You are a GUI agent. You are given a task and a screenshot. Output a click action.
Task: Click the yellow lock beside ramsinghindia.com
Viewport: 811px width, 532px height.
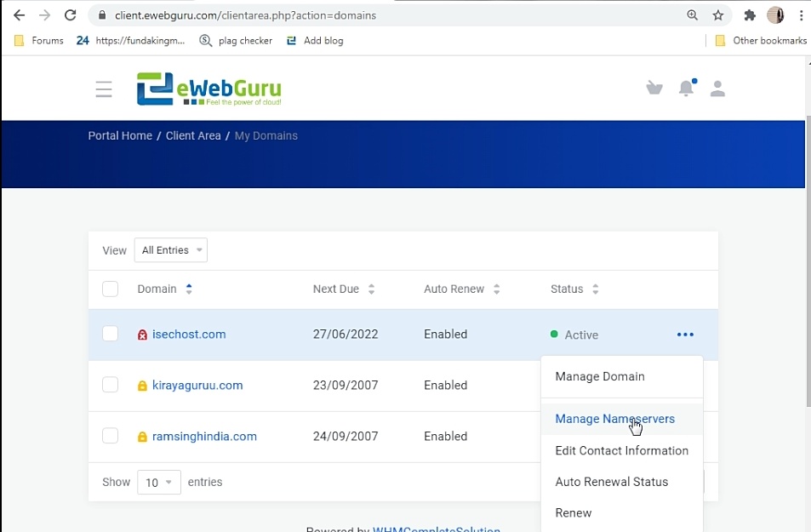(x=142, y=437)
